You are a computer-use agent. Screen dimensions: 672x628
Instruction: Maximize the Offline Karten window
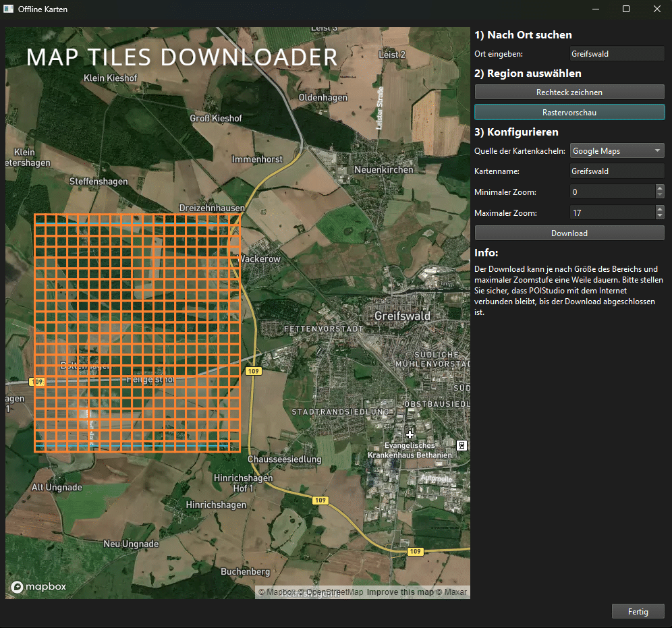pos(625,9)
